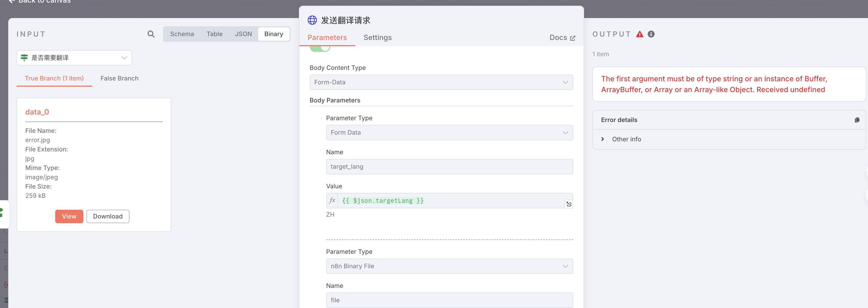Screen dimensions: 868x308
Task: Click the fx expression icon in the Value field
Action: [332, 200]
